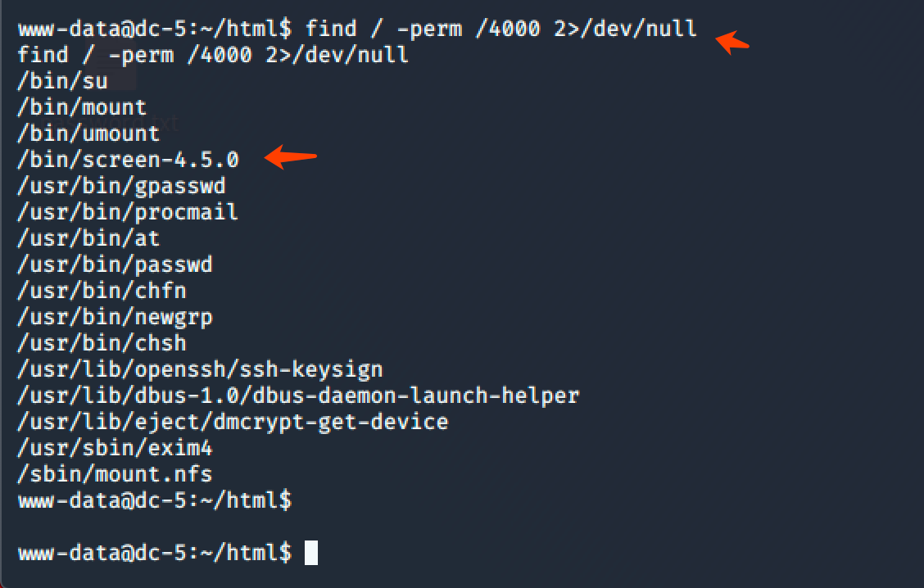Click the red arrow pointing at screen-4.5.0
Viewport: 924px width, 588px height.
click(x=292, y=156)
